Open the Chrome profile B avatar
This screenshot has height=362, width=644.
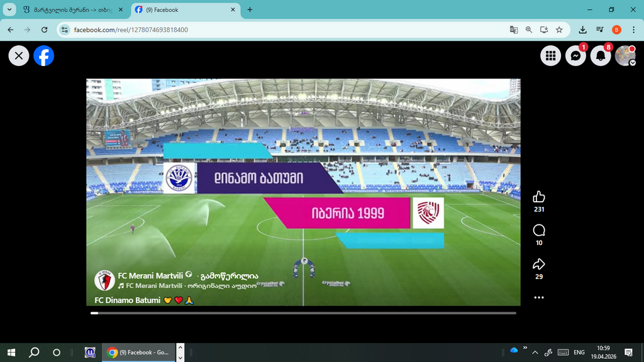click(616, 30)
